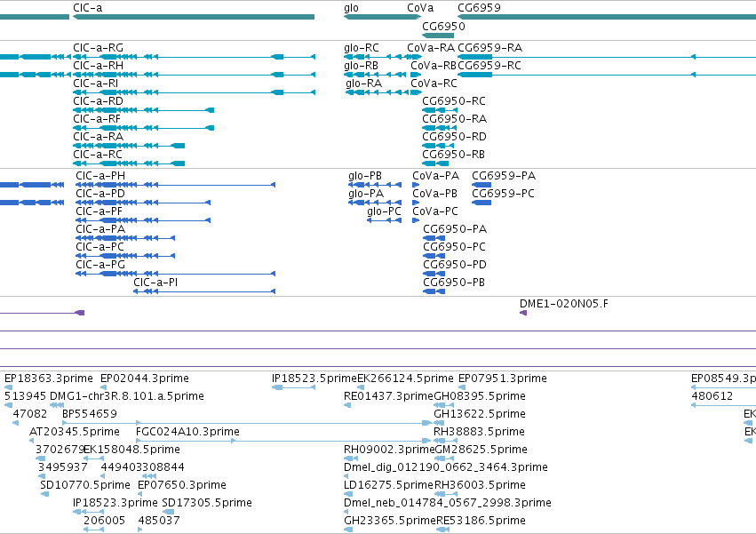The width and height of the screenshot is (756, 534).
Task: Select protein ClC-a-PH
Action: (x=100, y=176)
